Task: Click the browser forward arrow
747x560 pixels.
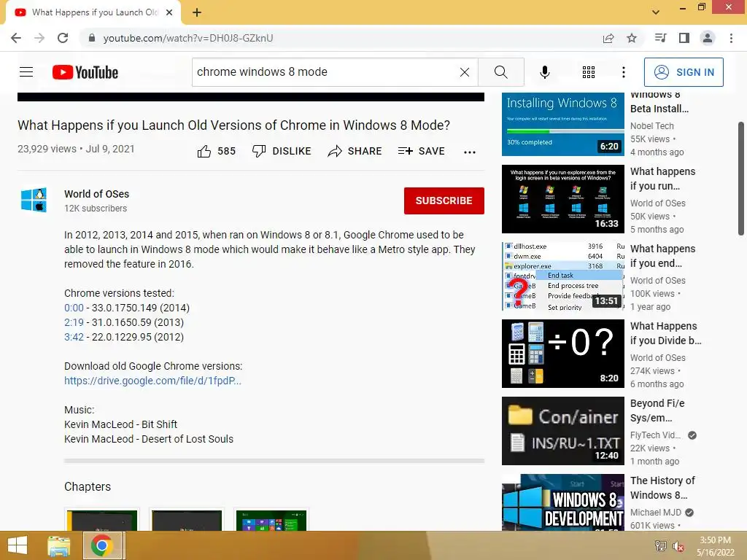Action: [39, 38]
